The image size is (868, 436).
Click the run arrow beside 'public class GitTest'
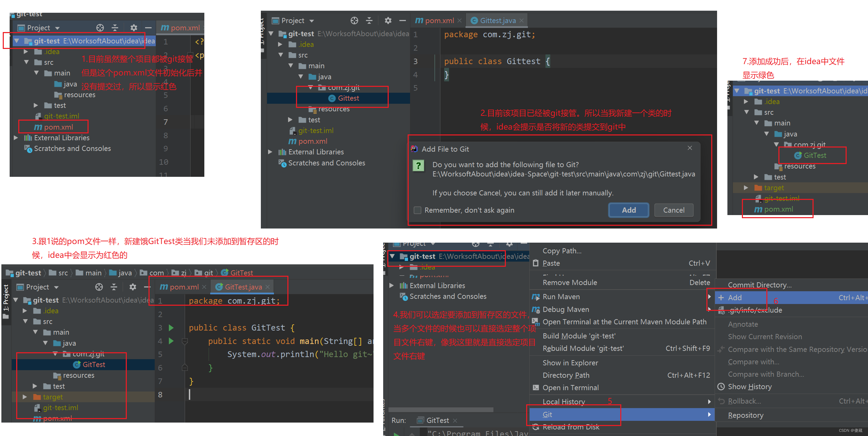pyautogui.click(x=171, y=328)
